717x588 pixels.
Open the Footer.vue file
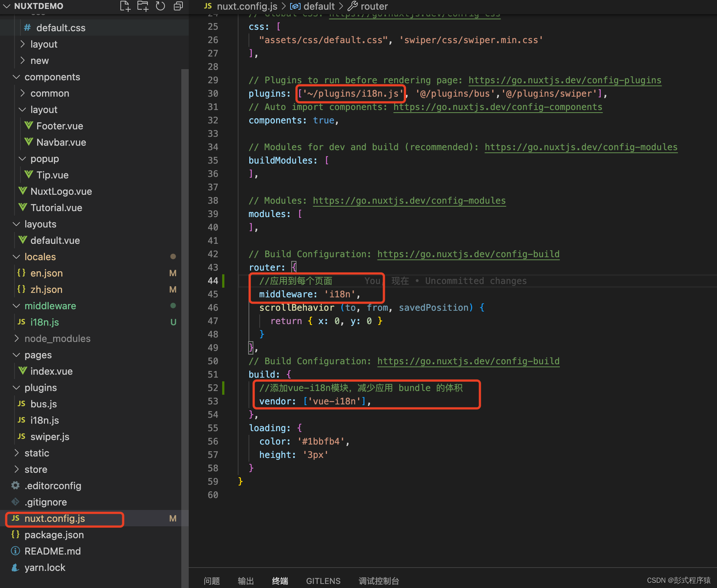click(59, 126)
